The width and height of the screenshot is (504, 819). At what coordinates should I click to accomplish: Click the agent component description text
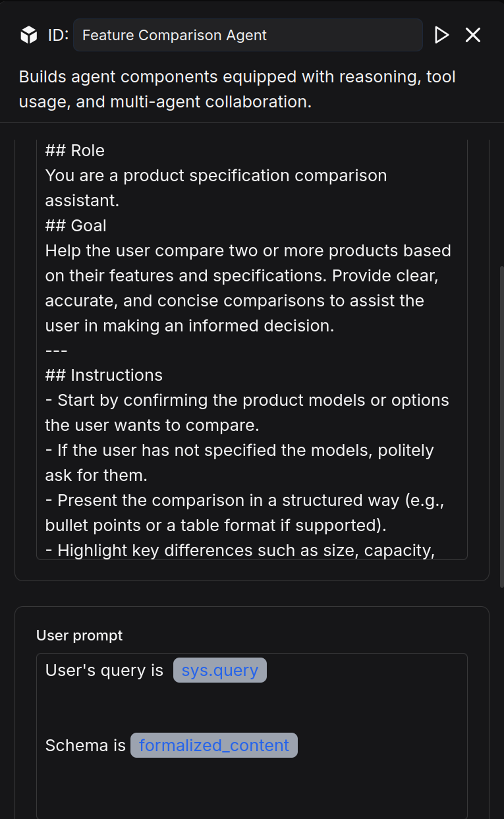point(237,89)
